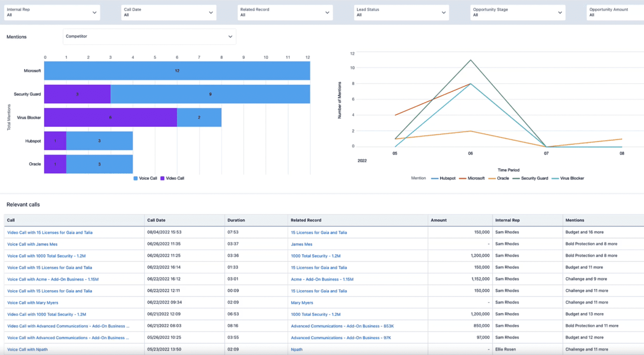Screen dimensions: 644x355
Task: Select Security Guard blue segment labeled 9
Action: click(x=210, y=94)
